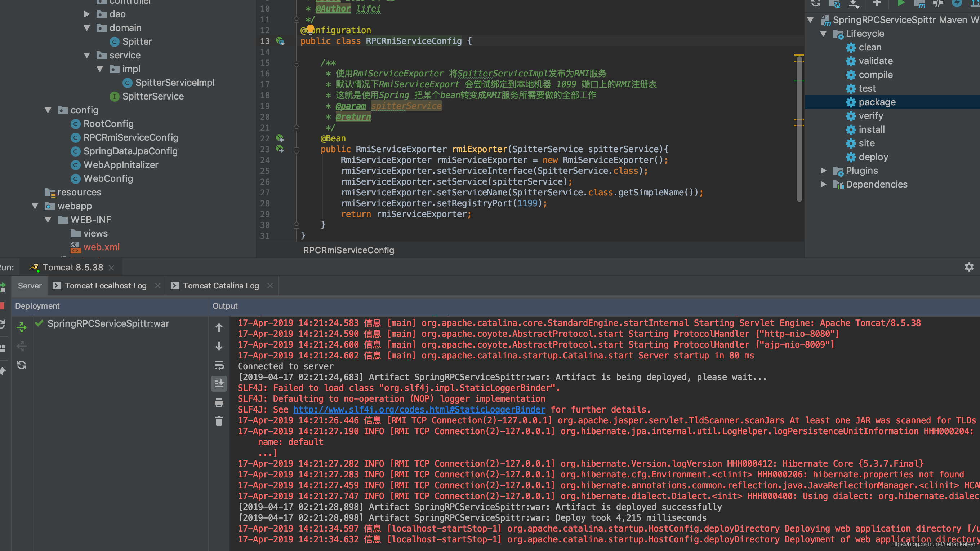980x551 pixels.
Task: Open SpitterServiceImpl class in tree
Action: point(175,83)
